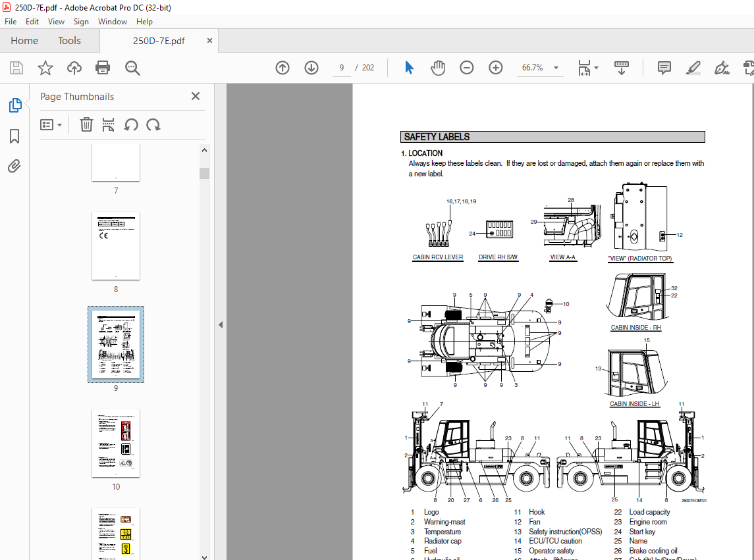Select the 250D-7E.pdf document tab
754x560 pixels.
point(159,41)
